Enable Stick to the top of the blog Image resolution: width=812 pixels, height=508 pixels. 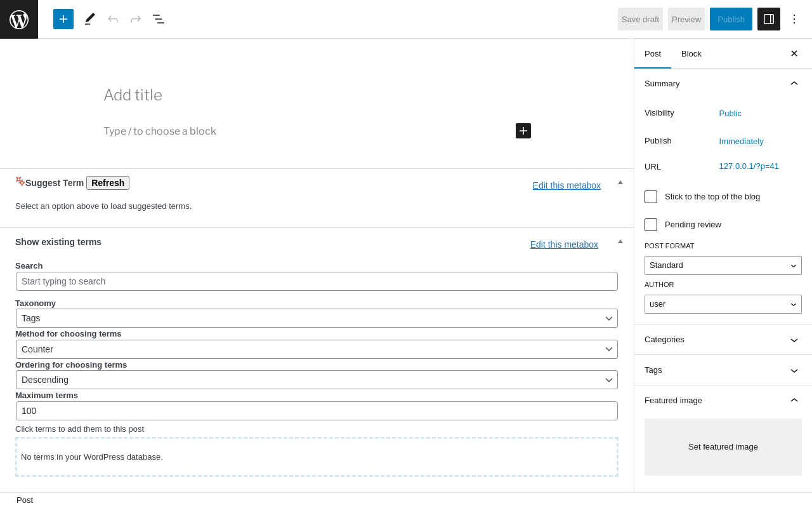(651, 197)
